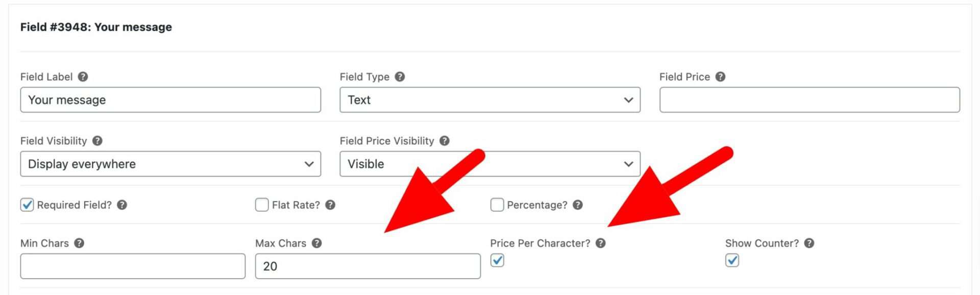The width and height of the screenshot is (980, 295).
Task: Open Max Chars help question mark
Action: (x=316, y=243)
